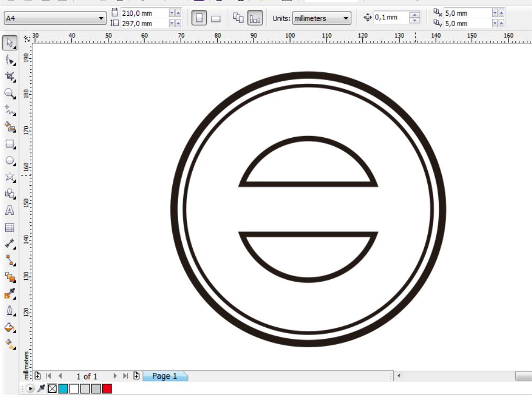Click the page height field 297,0 mm
The image size is (532, 397).
pyautogui.click(x=145, y=23)
